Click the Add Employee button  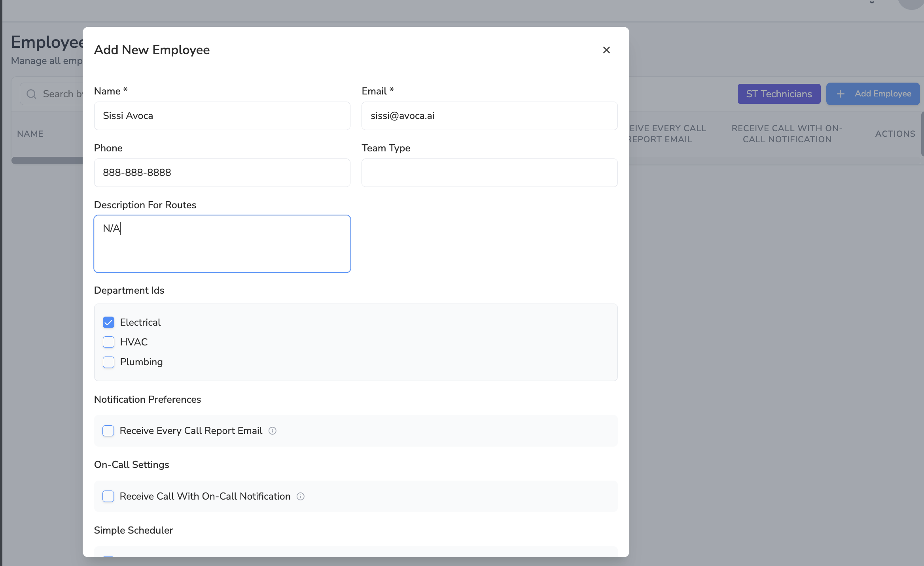click(882, 94)
